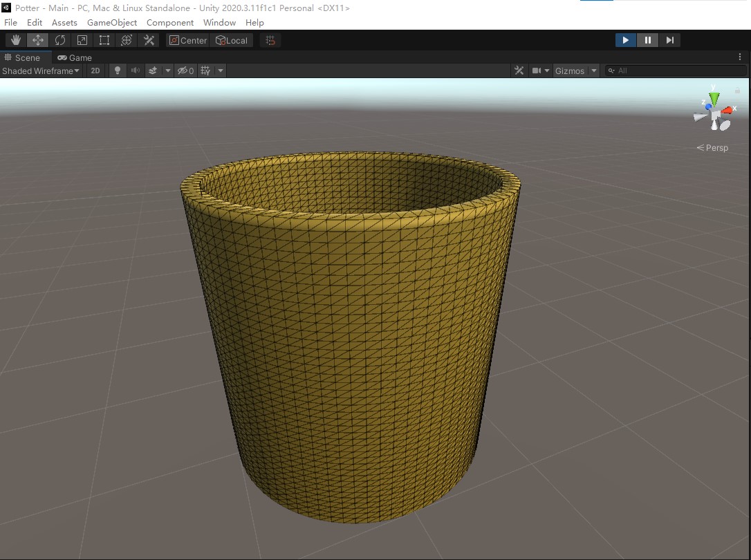Open the Assets menu
Image resolution: width=751 pixels, height=560 pixels.
(64, 23)
